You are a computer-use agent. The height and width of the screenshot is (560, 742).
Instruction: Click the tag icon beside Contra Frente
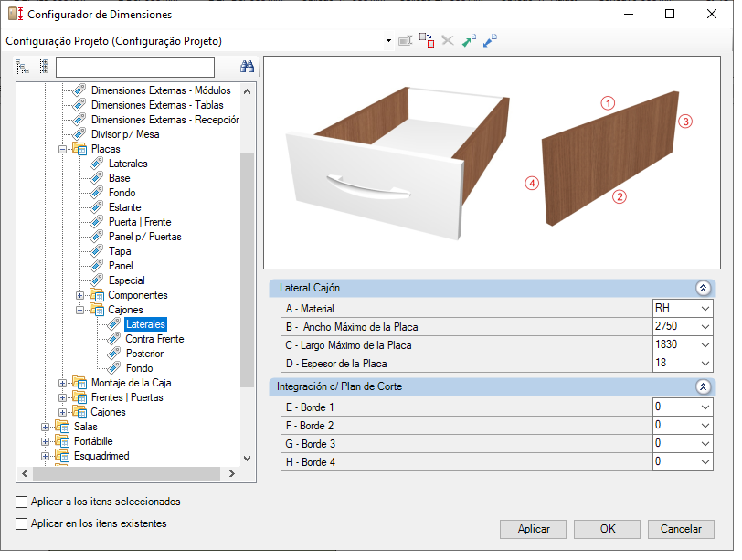113,339
